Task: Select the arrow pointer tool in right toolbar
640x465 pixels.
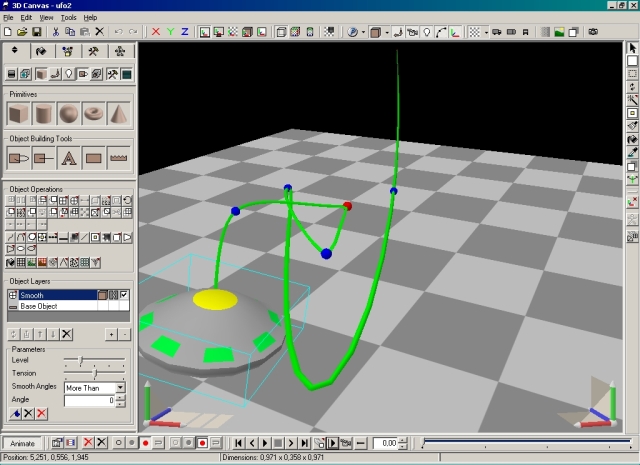Action: [632, 48]
